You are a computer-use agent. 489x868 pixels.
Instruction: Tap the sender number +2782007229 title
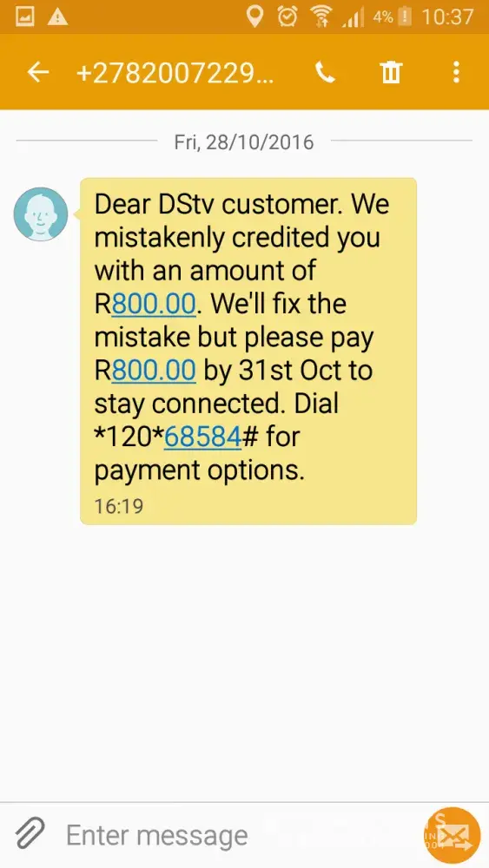pos(175,73)
